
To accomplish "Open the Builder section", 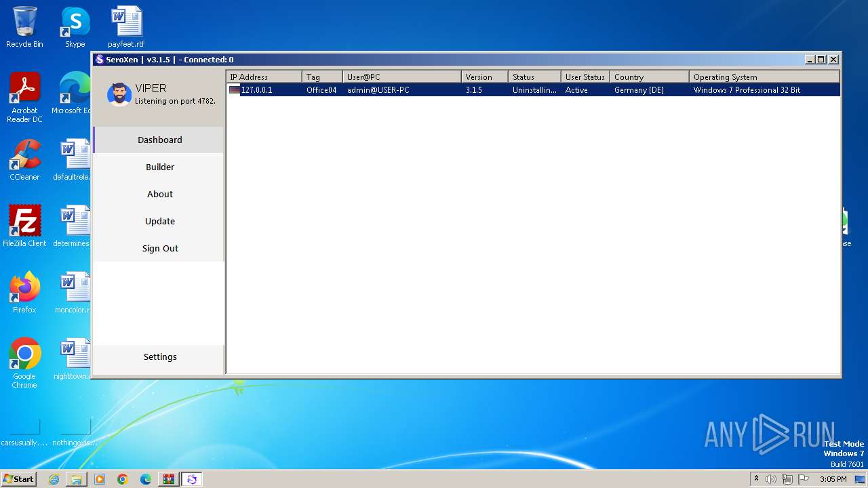I will (x=159, y=167).
